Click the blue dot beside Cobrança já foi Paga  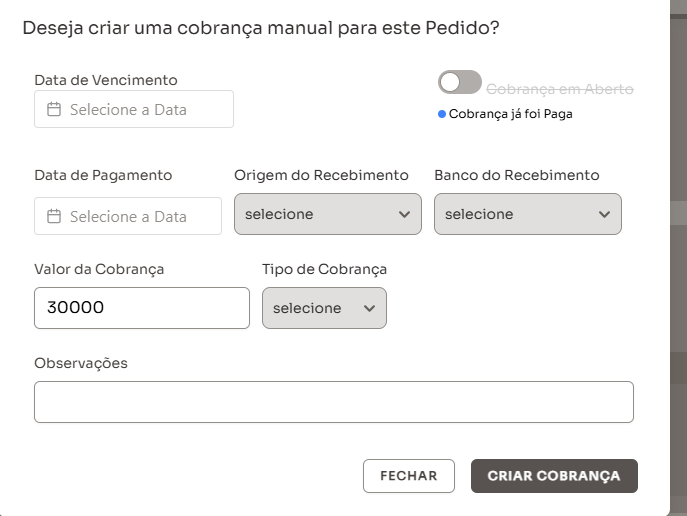pyautogui.click(x=442, y=114)
